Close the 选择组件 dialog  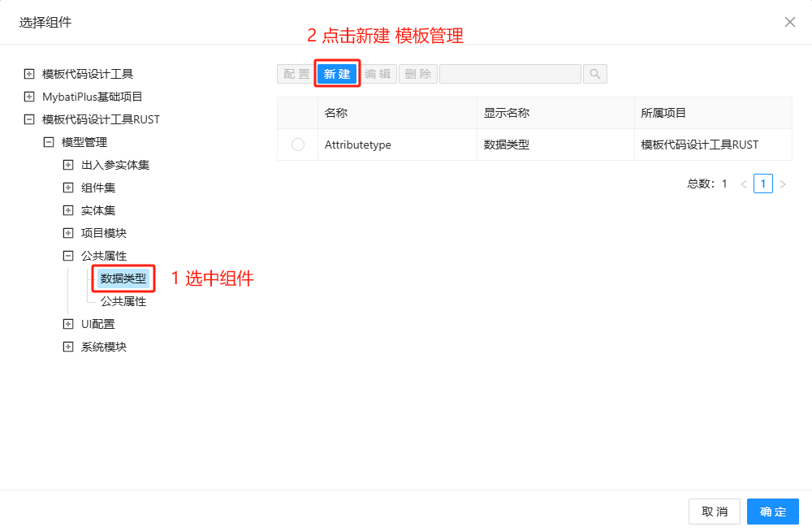pyautogui.click(x=790, y=22)
